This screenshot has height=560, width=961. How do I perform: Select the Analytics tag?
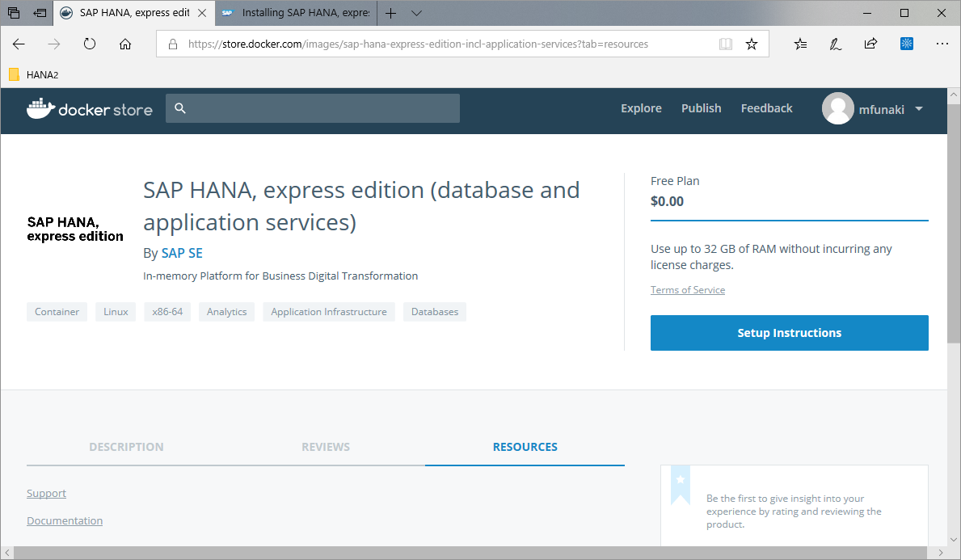[227, 312]
